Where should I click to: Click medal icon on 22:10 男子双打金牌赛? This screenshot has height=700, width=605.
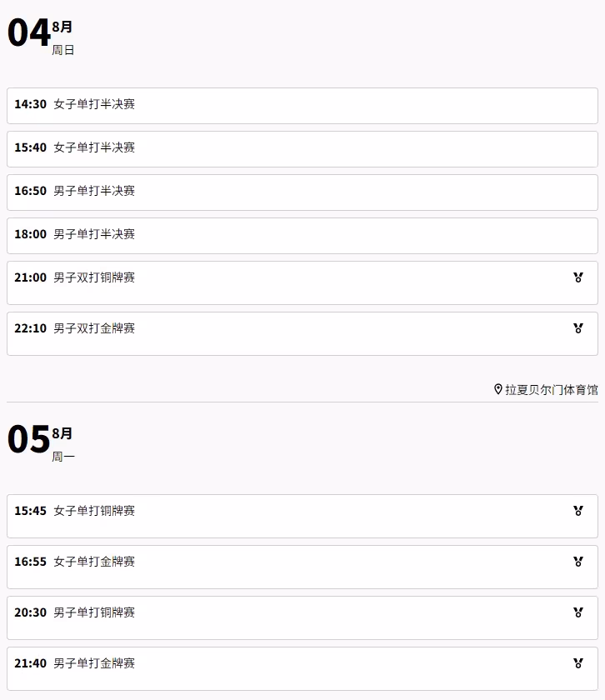click(578, 328)
